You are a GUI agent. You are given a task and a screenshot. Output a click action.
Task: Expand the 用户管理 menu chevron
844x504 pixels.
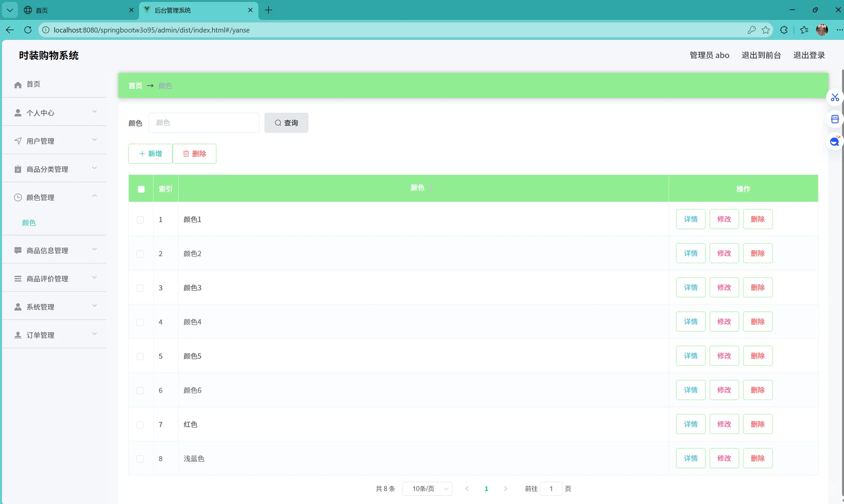point(94,140)
